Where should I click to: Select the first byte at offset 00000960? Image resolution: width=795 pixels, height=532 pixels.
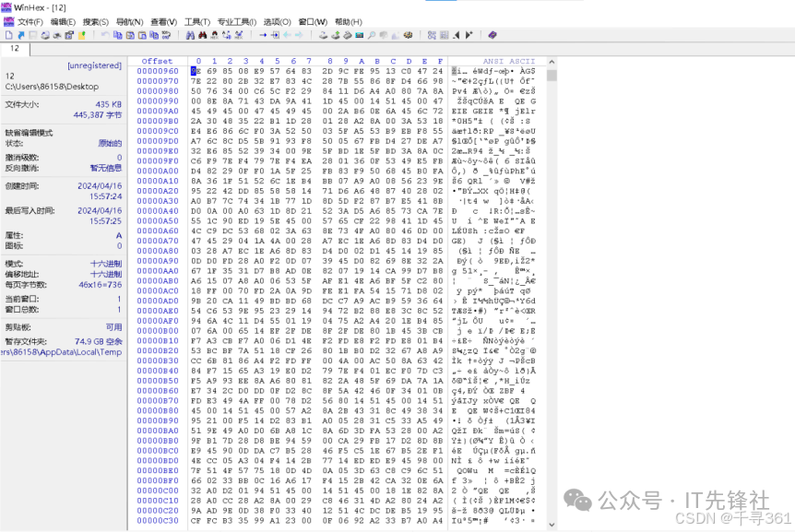[196, 71]
